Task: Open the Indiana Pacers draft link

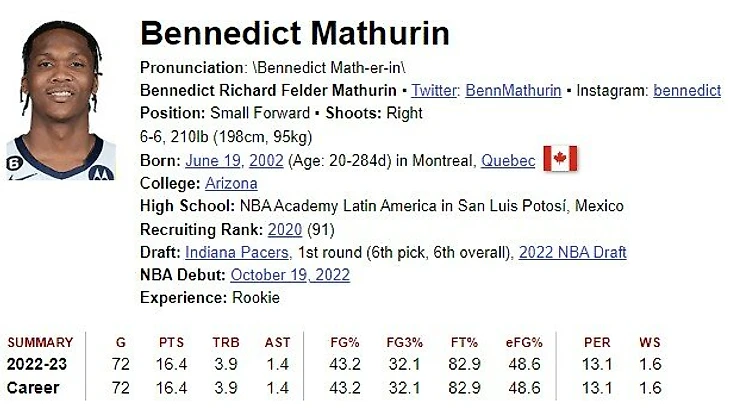Action: point(238,252)
